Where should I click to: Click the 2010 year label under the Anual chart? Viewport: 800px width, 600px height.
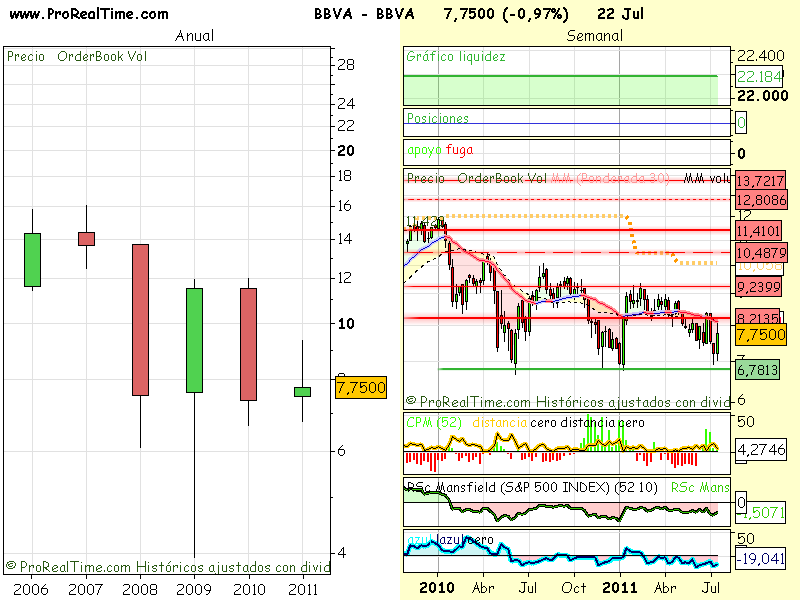249,589
